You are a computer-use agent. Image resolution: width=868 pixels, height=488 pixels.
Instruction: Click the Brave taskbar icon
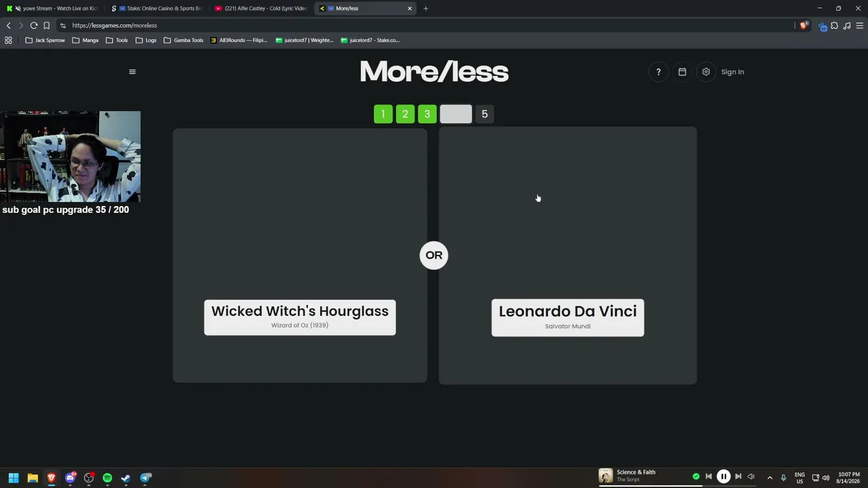pyautogui.click(x=51, y=478)
